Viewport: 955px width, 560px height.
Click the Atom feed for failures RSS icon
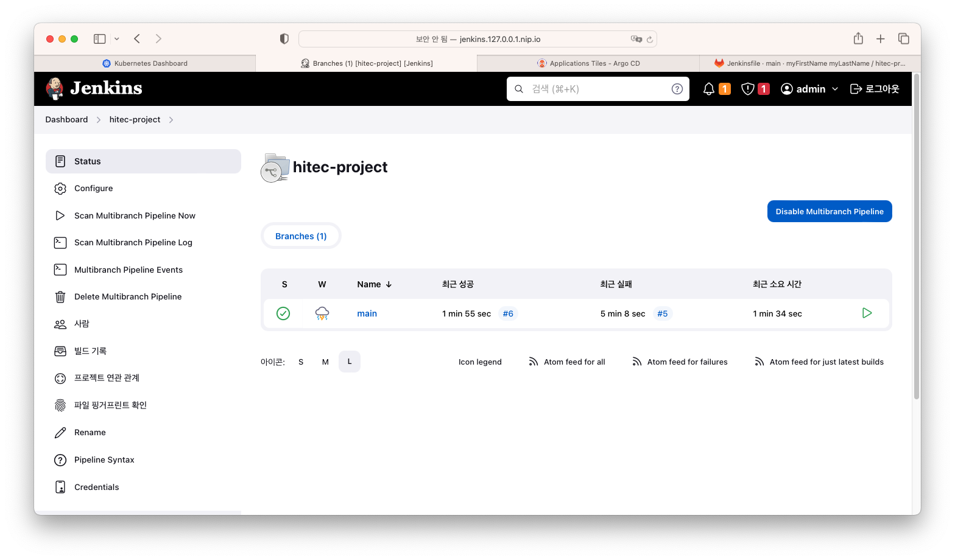pyautogui.click(x=637, y=362)
